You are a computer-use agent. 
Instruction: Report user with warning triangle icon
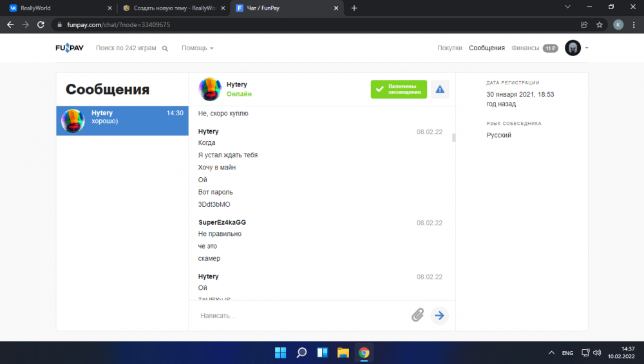click(x=440, y=89)
